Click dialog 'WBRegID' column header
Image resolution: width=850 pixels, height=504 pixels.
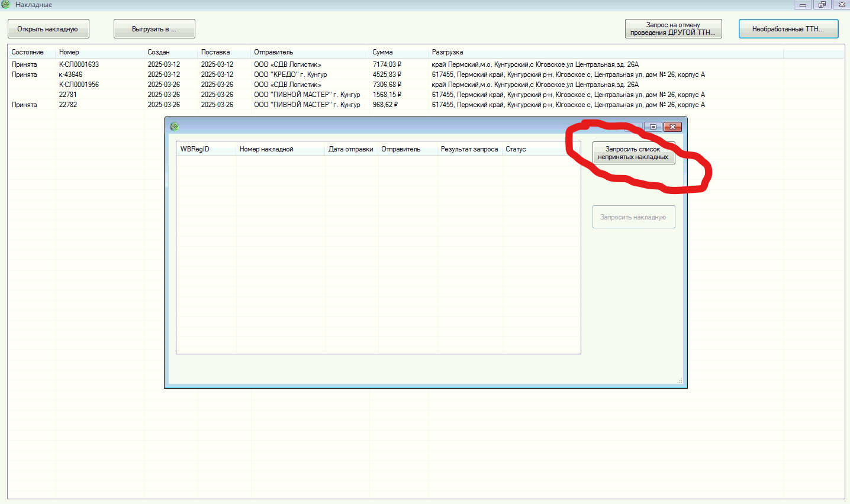pos(206,149)
